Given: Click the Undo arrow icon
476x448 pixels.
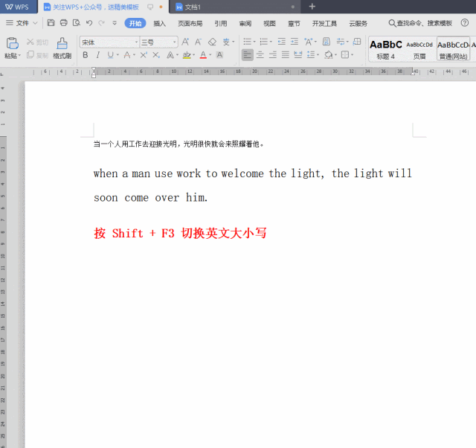Looking at the screenshot, I should [89, 23].
